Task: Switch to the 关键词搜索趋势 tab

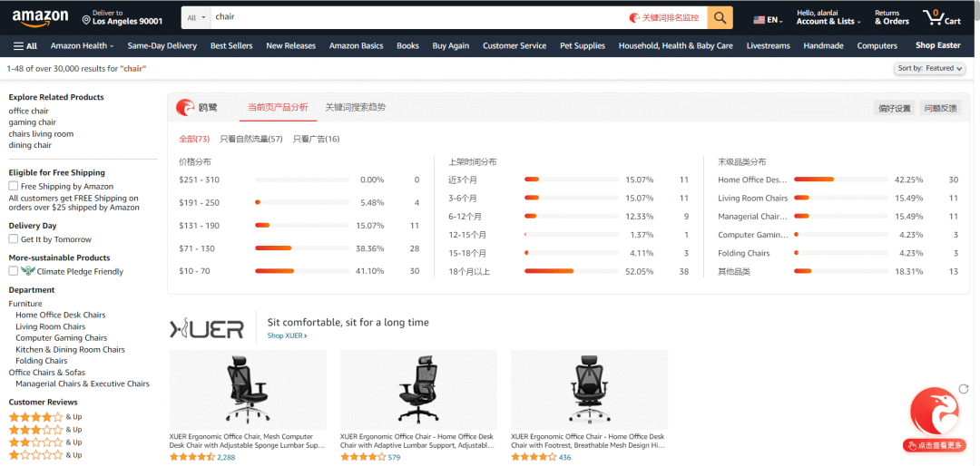Action: 355,107
